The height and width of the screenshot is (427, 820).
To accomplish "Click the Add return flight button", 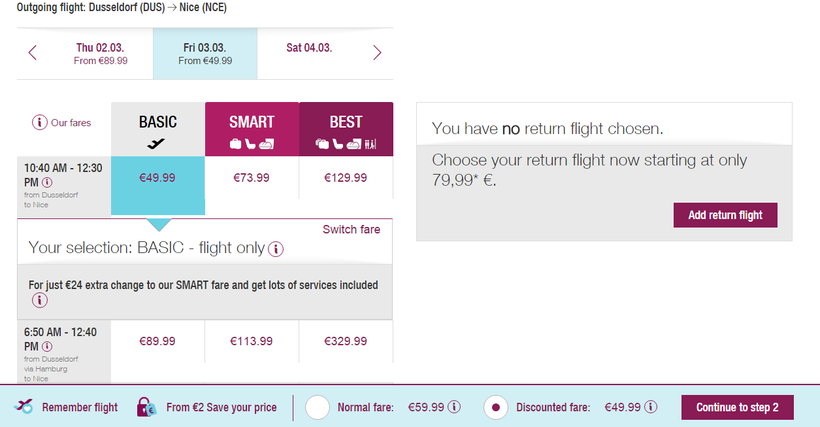I will 725,215.
